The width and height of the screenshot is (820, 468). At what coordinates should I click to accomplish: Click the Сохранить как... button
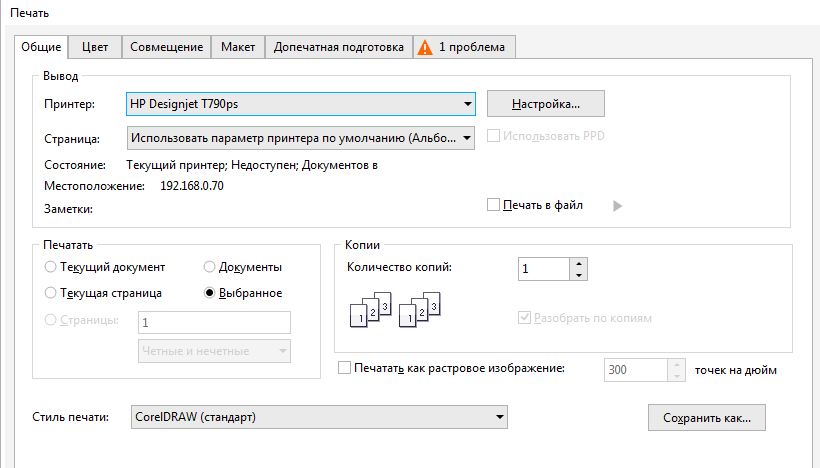(707, 417)
